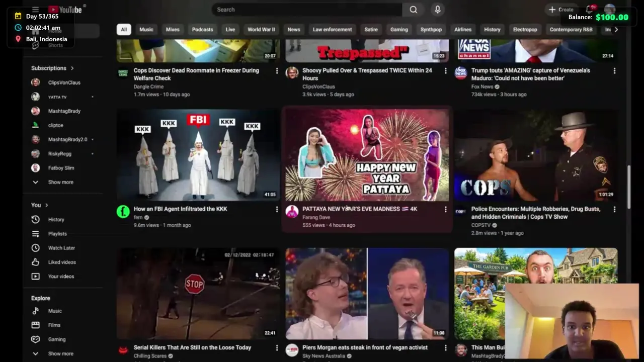The width and height of the screenshot is (644, 362).
Task: Open Fox News channel avatar
Action: 461,73
